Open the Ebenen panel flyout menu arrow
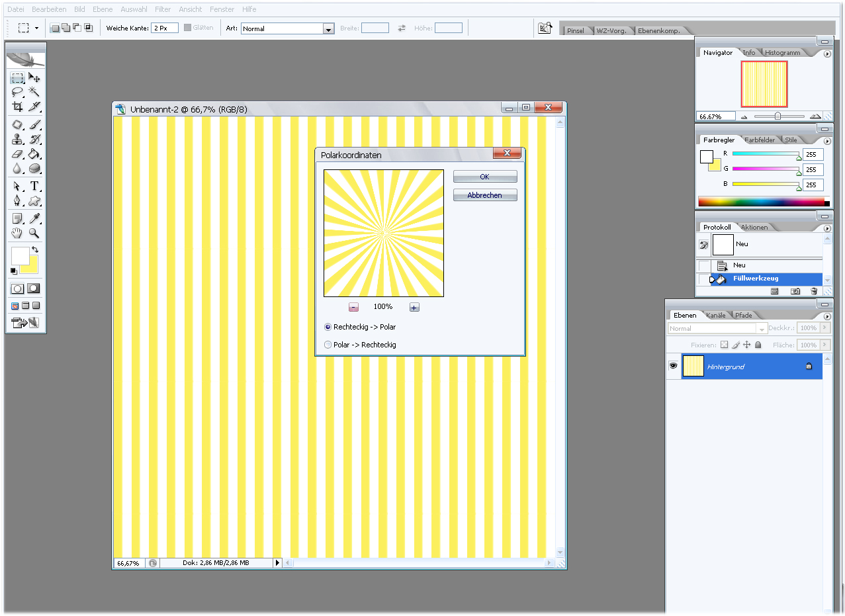 tap(827, 316)
